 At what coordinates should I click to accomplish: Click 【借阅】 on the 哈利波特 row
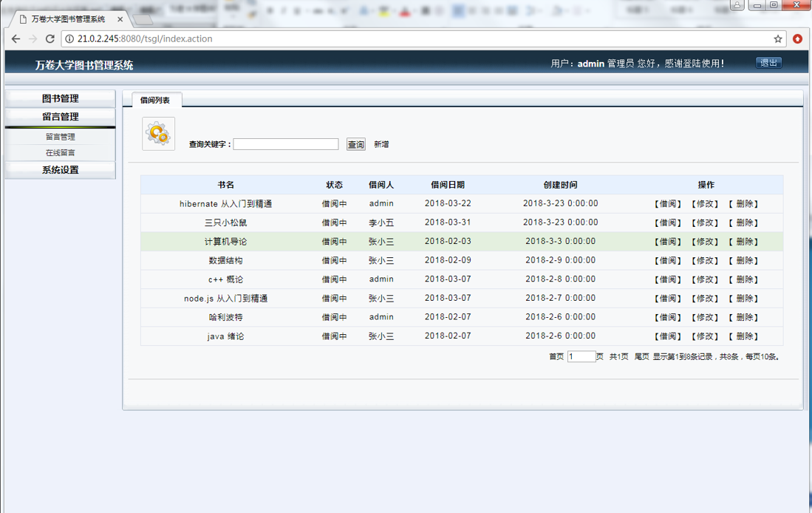coord(667,316)
